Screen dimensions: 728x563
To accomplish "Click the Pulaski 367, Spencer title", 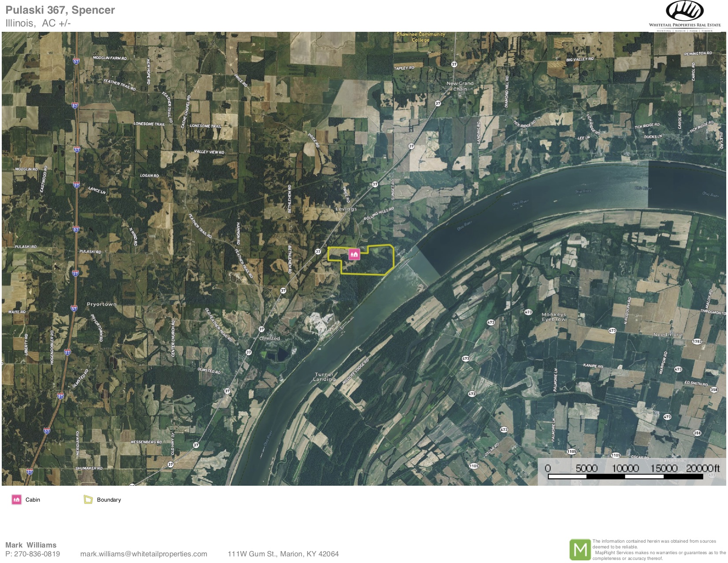I will tap(60, 10).
